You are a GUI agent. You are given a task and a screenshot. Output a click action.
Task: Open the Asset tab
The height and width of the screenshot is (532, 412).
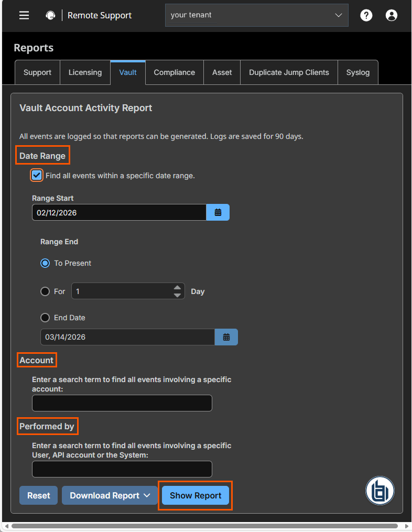222,72
